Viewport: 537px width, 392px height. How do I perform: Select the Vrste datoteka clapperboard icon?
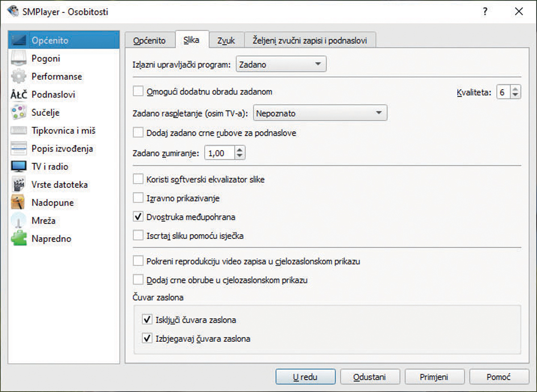[x=19, y=185]
